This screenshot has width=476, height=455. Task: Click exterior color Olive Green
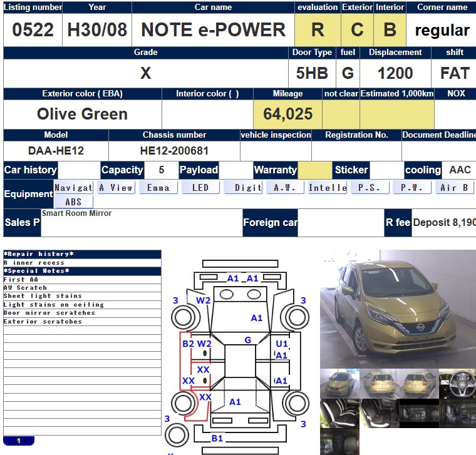82,114
